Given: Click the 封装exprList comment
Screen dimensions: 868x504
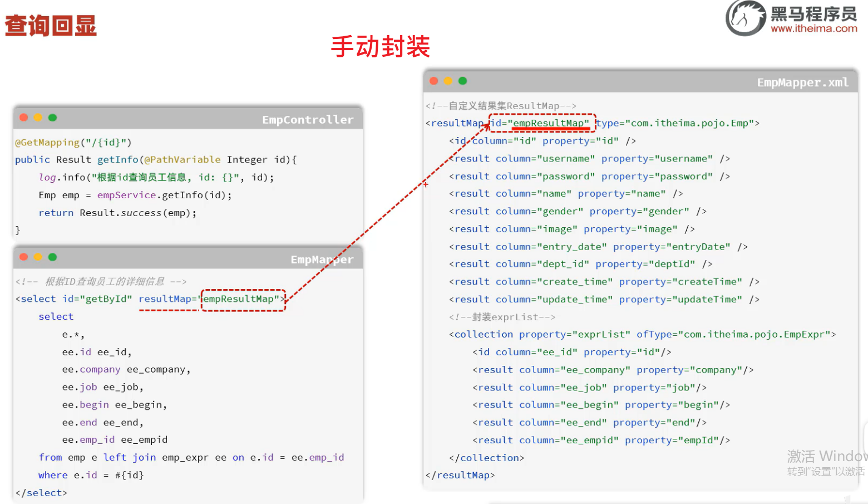Looking at the screenshot, I should pos(502,317).
